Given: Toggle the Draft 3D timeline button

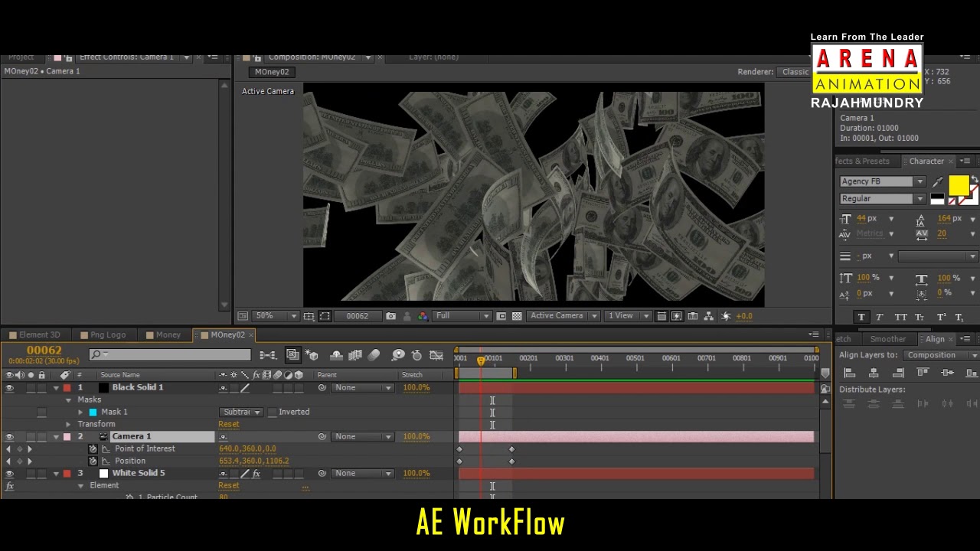Looking at the screenshot, I should click(292, 355).
